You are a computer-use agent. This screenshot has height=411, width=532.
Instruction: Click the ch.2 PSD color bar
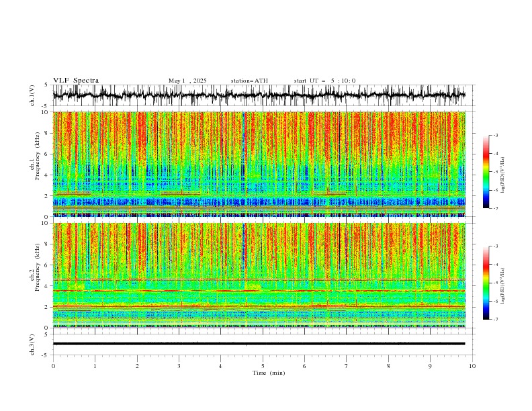[x=486, y=283]
